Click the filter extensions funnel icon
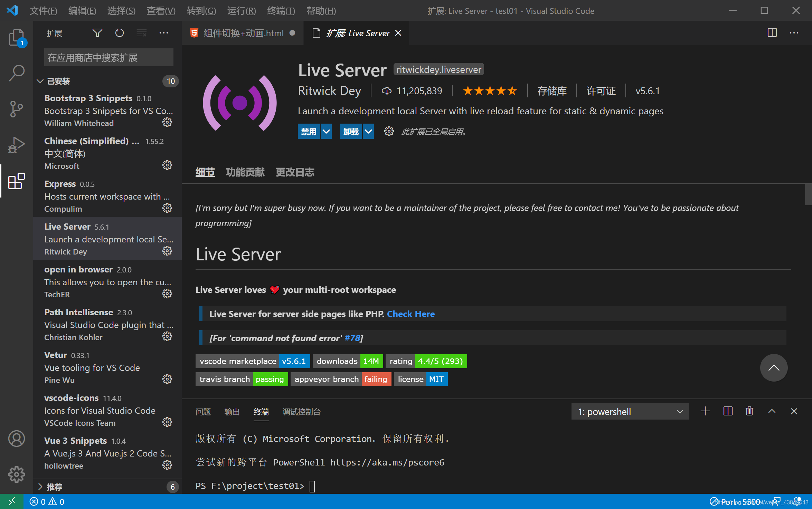The height and width of the screenshot is (509, 812). point(97,33)
